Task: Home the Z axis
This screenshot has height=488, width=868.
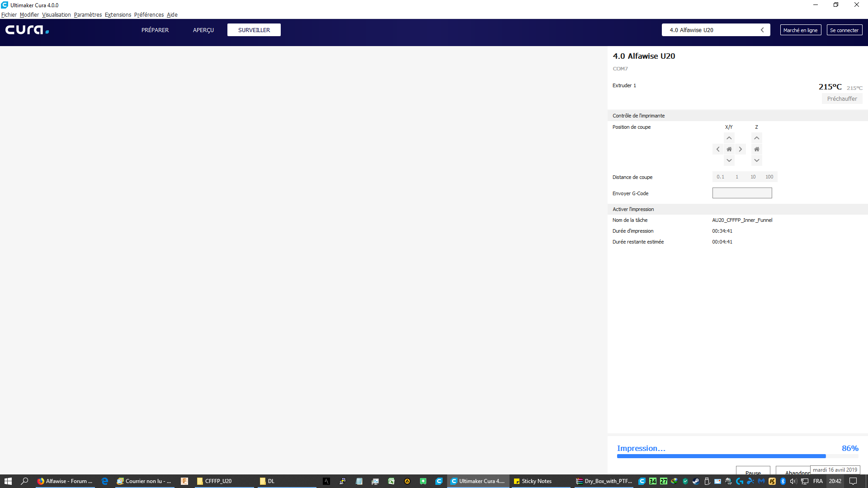Action: pos(757,149)
